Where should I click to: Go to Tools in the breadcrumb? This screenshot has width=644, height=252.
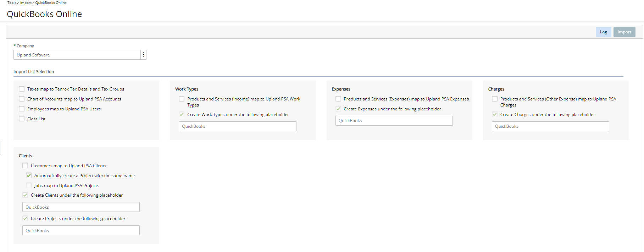point(12,2)
